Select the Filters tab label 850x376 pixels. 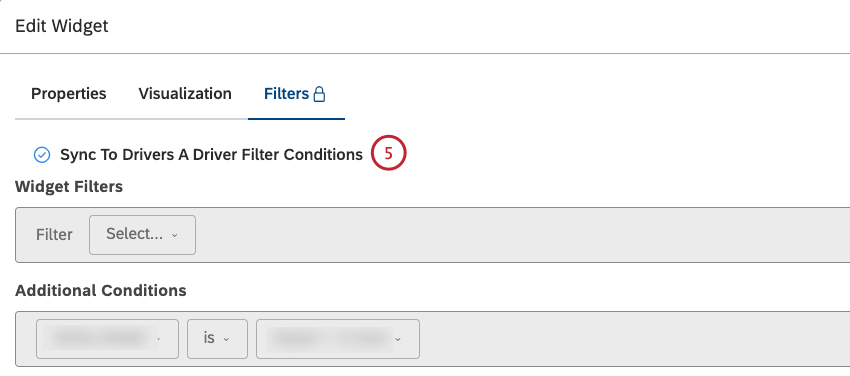[286, 94]
